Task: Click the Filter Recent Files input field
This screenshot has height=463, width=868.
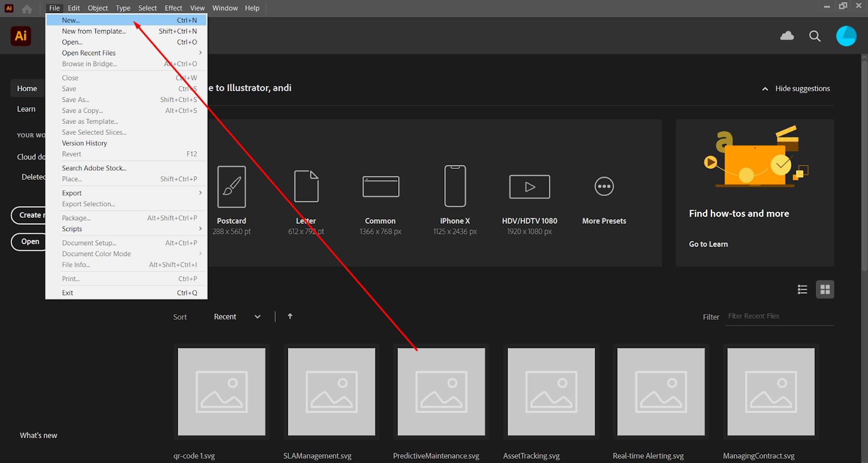Action: (x=780, y=316)
